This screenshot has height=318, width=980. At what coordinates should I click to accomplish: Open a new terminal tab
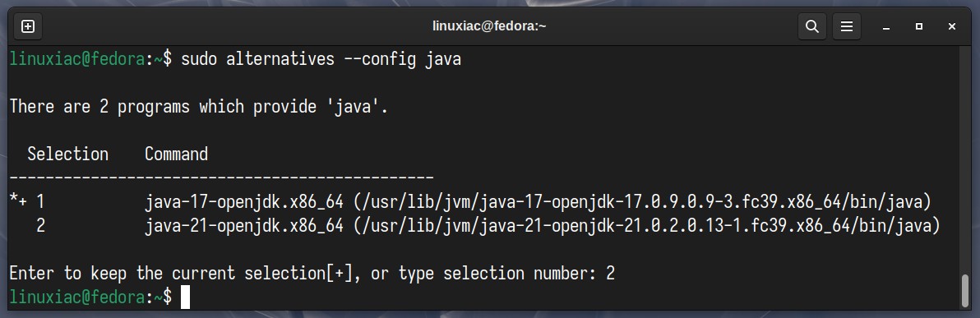coord(27,26)
